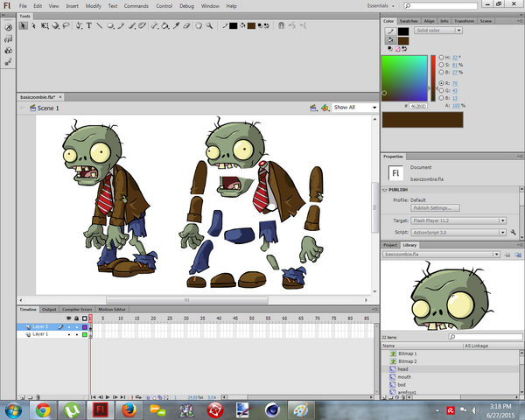
Task: Select the Text tool
Action: (89, 25)
